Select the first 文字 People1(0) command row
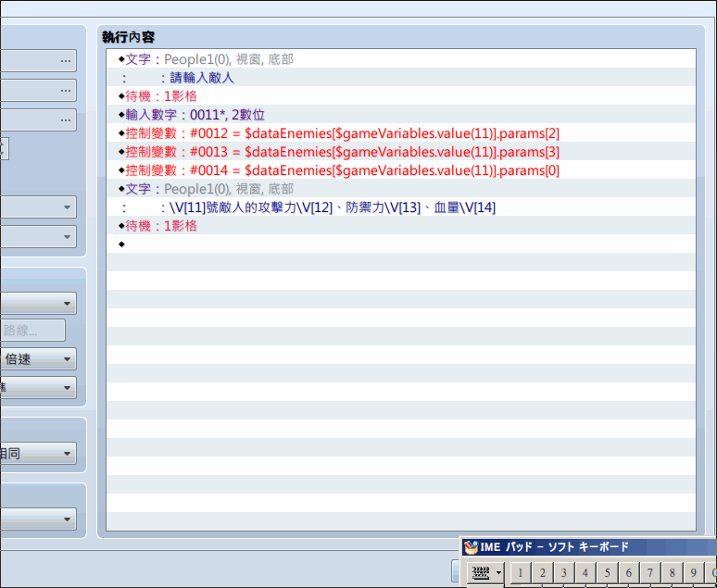Screen dimensions: 717x588 coord(401,59)
